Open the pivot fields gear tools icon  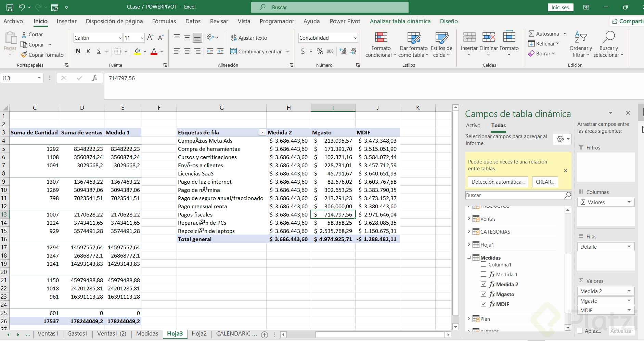pos(560,139)
